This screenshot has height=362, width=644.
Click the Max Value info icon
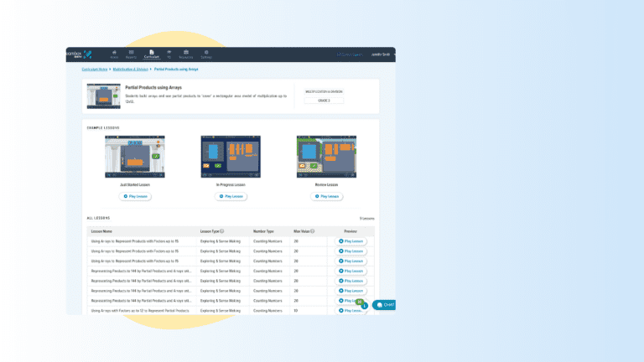313,231
